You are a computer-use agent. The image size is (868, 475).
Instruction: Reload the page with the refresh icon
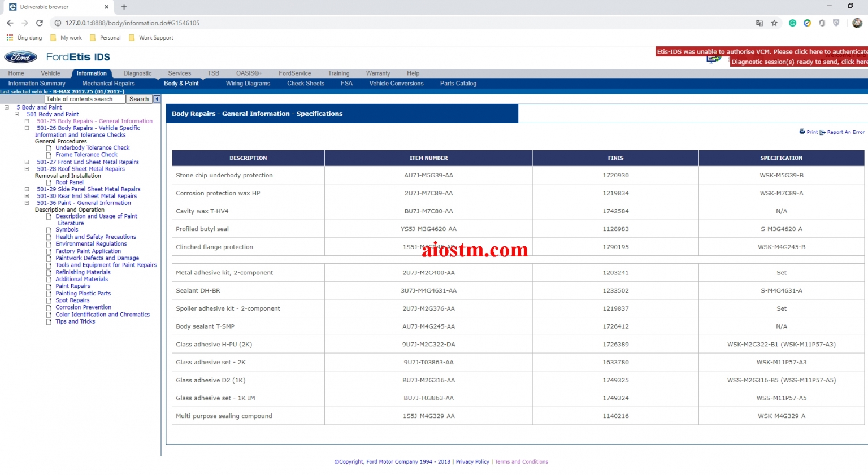pos(40,23)
